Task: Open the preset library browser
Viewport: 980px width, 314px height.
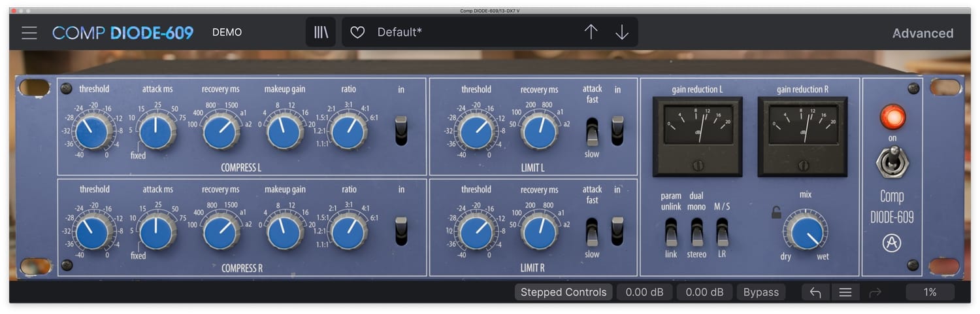Action: 321,33
